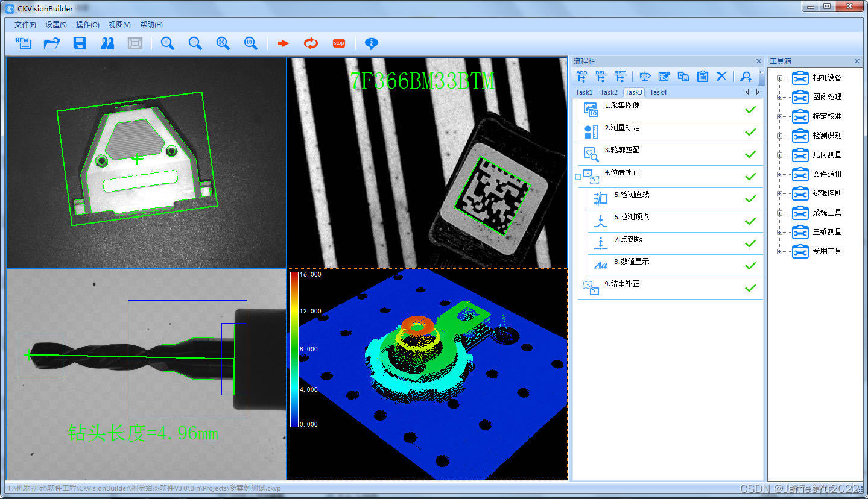Image resolution: width=868 pixels, height=499 pixels.
Task: Start continuous loop run
Action: 311,43
